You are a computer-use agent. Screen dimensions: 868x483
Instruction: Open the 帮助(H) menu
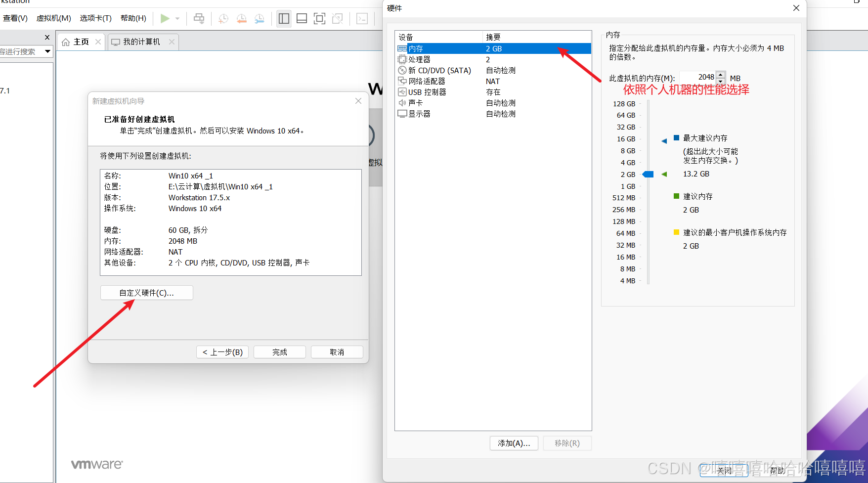point(133,18)
